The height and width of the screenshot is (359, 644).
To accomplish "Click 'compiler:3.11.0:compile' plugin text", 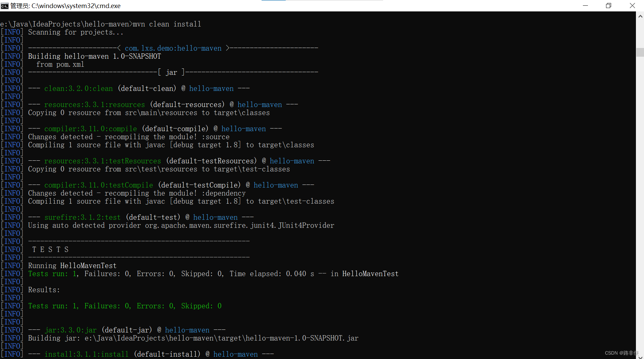I will pos(91,129).
